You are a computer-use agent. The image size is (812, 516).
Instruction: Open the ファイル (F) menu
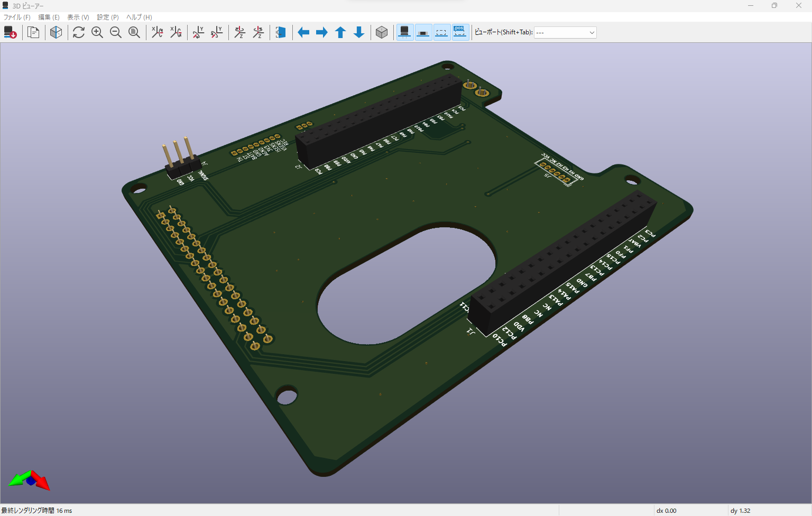click(x=17, y=17)
